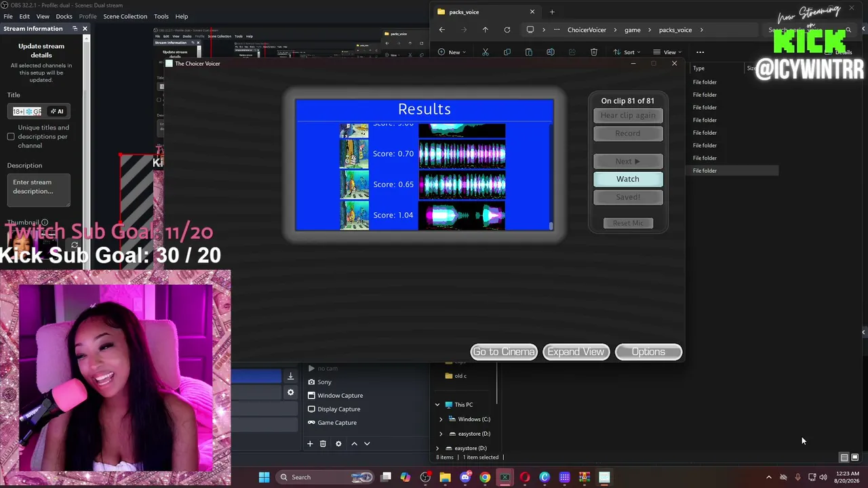Viewport: 868px width, 488px height.
Task: Move selected source down
Action: 367,444
